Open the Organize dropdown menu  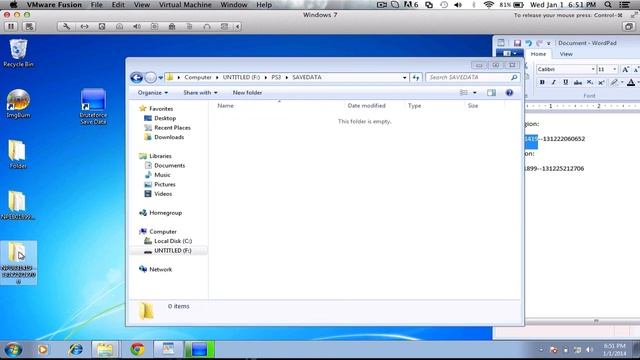153,93
